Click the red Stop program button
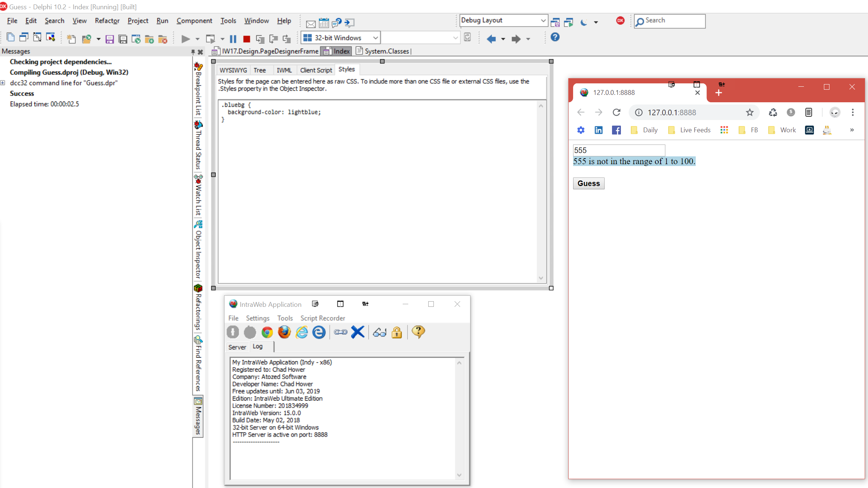 click(x=246, y=39)
